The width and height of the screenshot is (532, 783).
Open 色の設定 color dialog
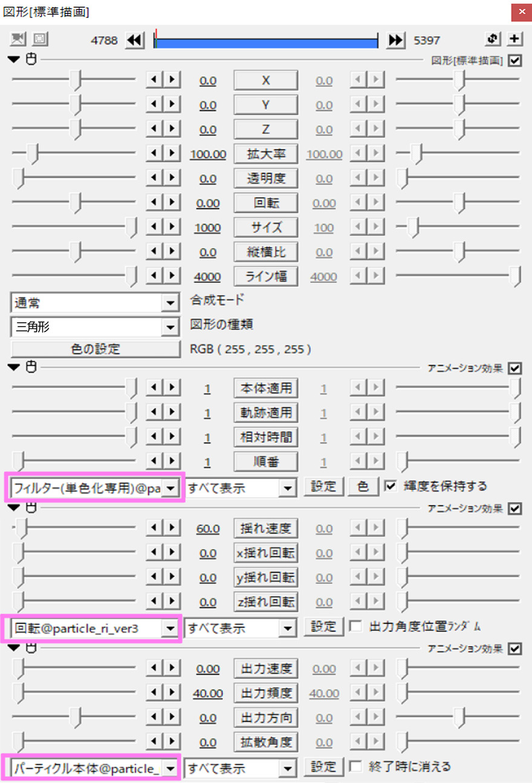pyautogui.click(x=95, y=349)
